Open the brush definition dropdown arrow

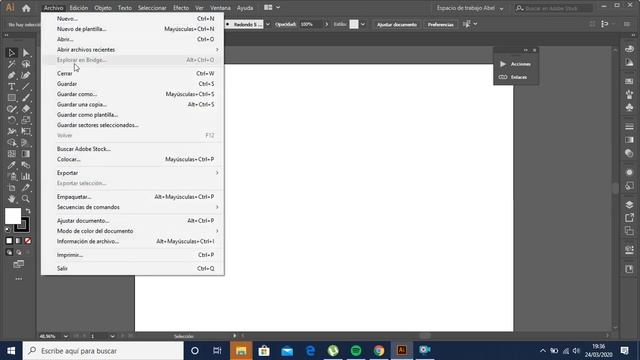coord(268,24)
